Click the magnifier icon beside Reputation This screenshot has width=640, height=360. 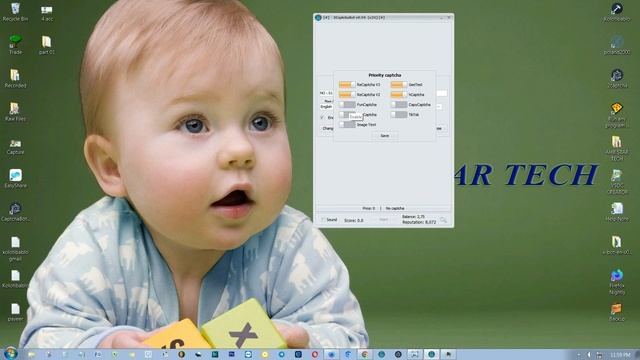click(443, 220)
